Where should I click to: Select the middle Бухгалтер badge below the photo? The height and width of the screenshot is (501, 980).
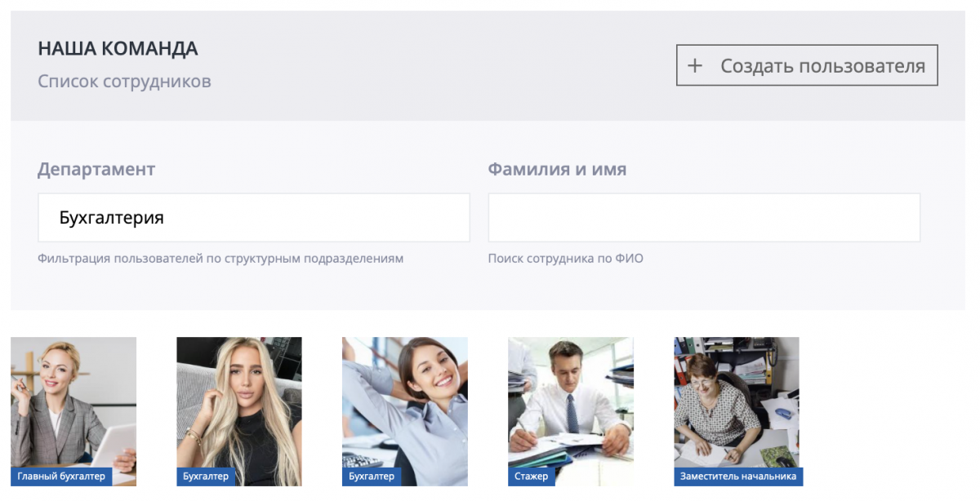pyautogui.click(x=372, y=477)
